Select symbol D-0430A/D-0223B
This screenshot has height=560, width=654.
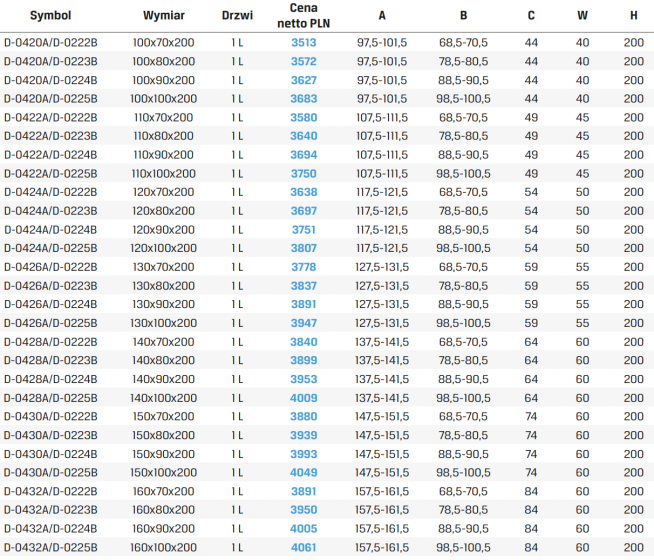(50, 435)
